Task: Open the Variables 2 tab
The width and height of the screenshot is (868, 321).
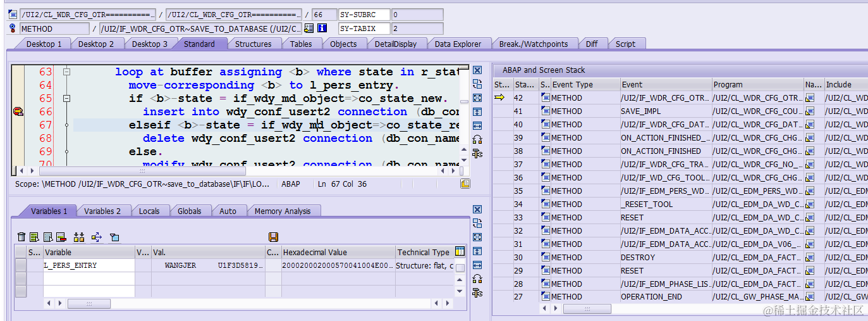Action: pyautogui.click(x=102, y=211)
